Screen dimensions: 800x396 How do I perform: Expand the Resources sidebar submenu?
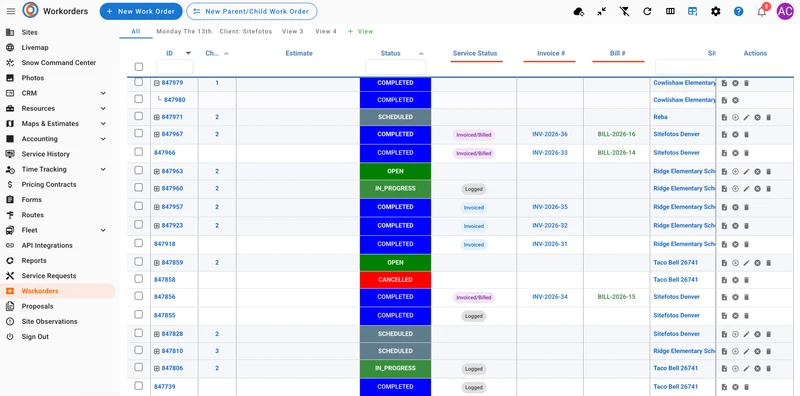coord(103,109)
